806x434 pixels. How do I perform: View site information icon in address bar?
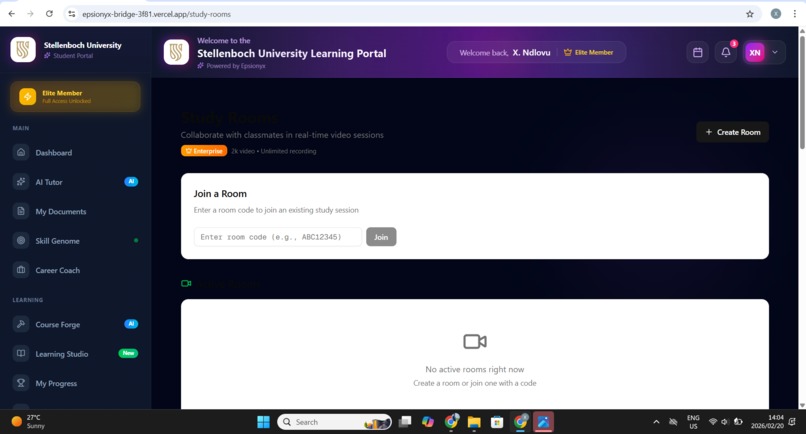[72, 14]
